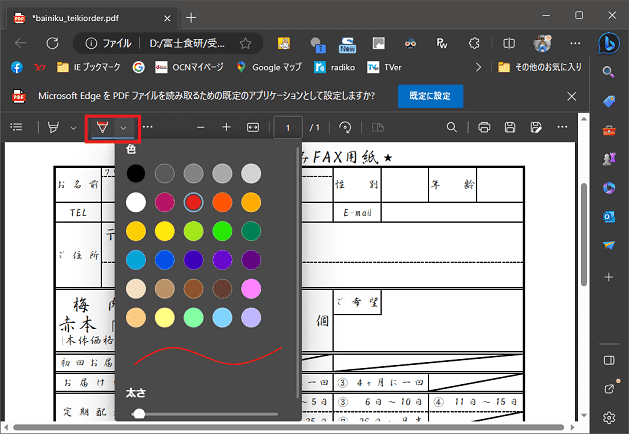
Task: Click the save as icon
Action: tap(536, 127)
